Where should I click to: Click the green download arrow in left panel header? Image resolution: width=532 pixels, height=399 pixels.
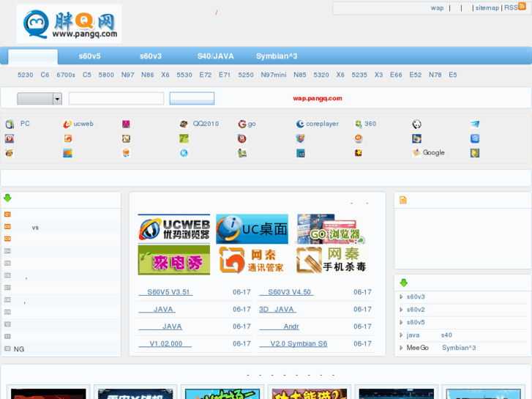7,198
